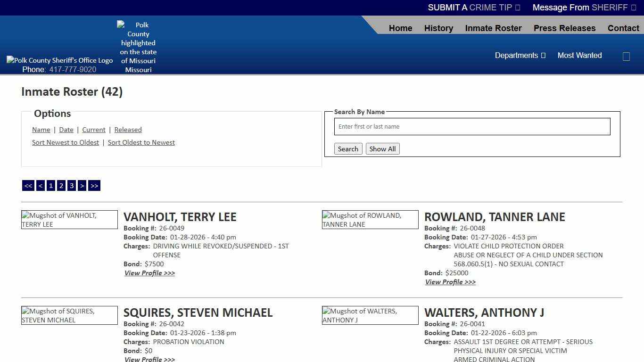Advance to next page with > icon

[82, 185]
